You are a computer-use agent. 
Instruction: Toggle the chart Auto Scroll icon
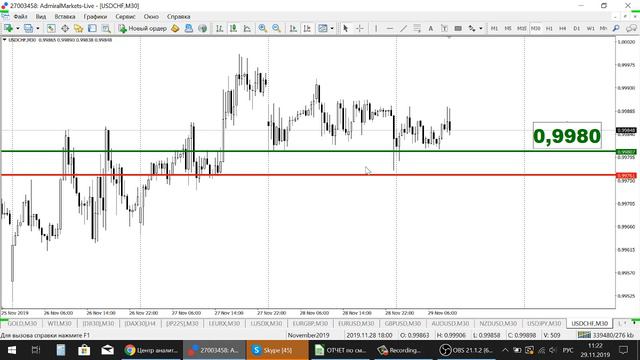(x=293, y=28)
